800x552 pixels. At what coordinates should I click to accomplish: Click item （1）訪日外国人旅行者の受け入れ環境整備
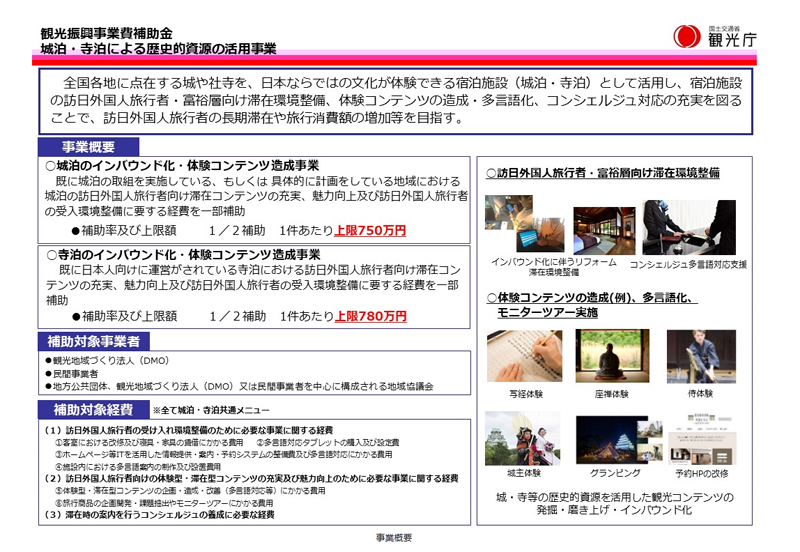(x=189, y=430)
